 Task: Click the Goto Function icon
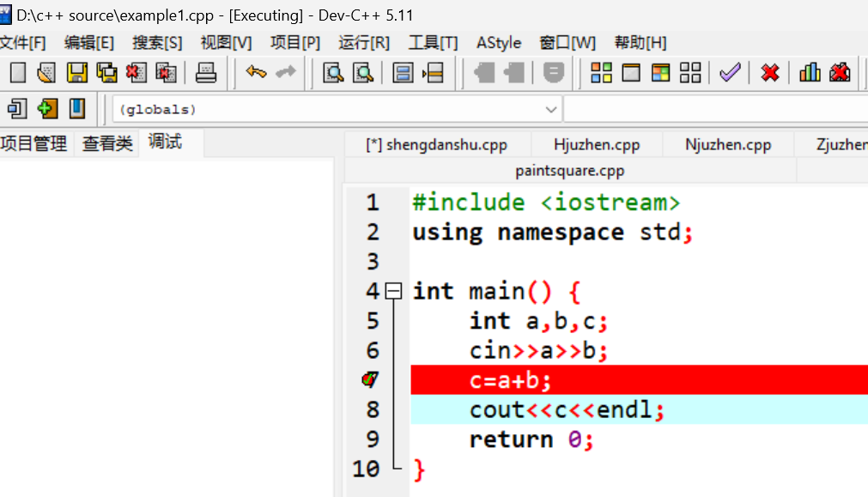click(x=403, y=72)
